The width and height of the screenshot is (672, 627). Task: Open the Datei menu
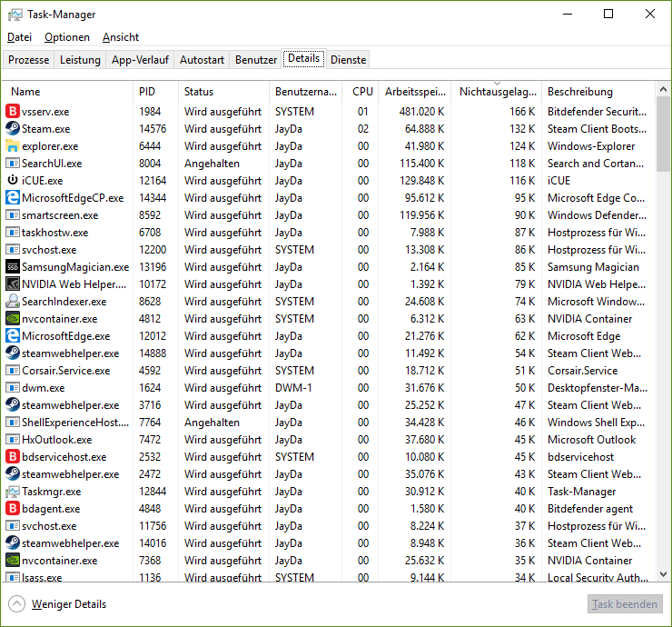tap(19, 37)
